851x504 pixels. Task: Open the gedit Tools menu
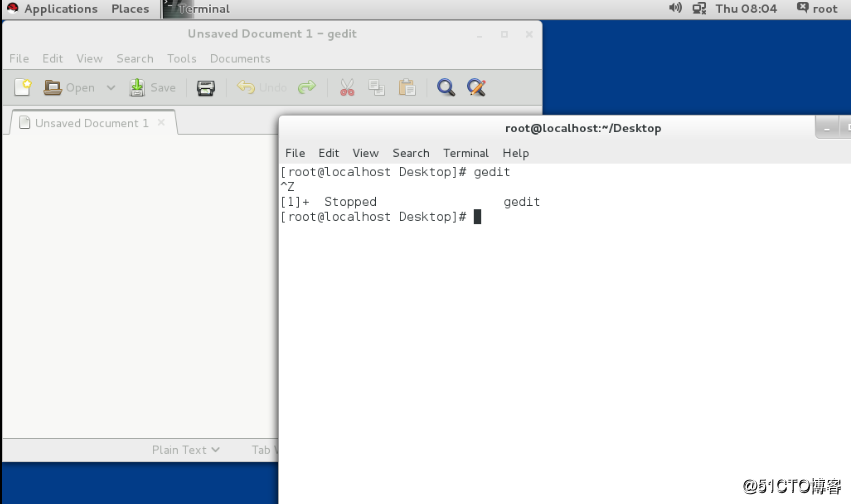tap(181, 59)
